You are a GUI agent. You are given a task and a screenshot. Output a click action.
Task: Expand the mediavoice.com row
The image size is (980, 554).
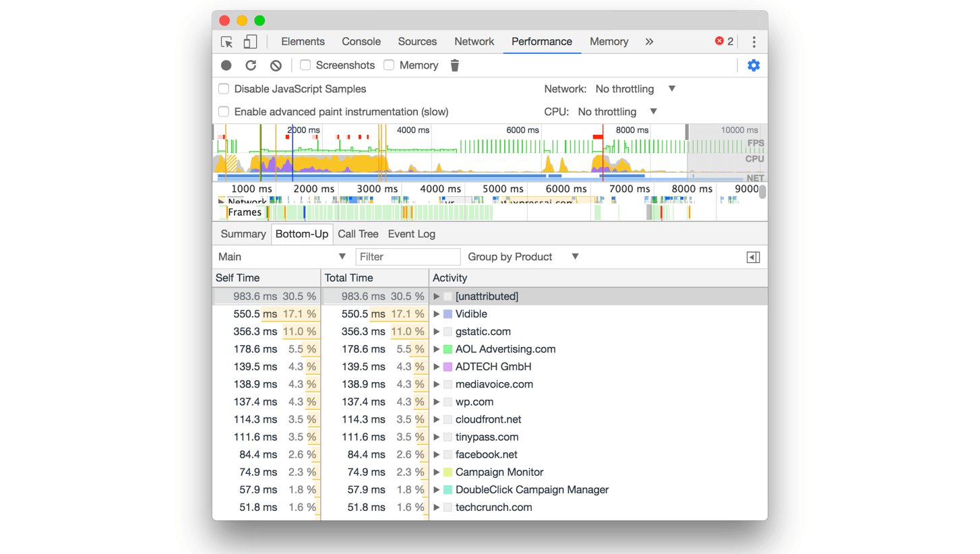[437, 384]
